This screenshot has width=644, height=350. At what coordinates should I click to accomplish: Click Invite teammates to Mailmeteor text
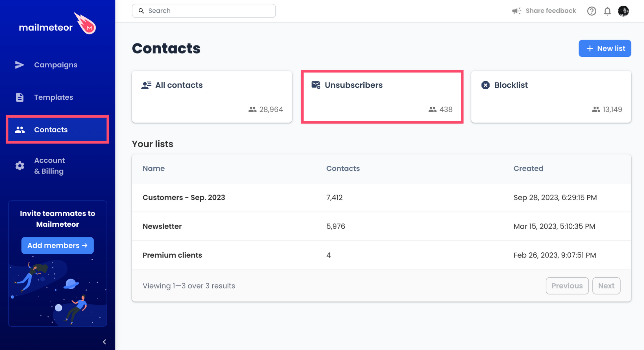(x=57, y=219)
